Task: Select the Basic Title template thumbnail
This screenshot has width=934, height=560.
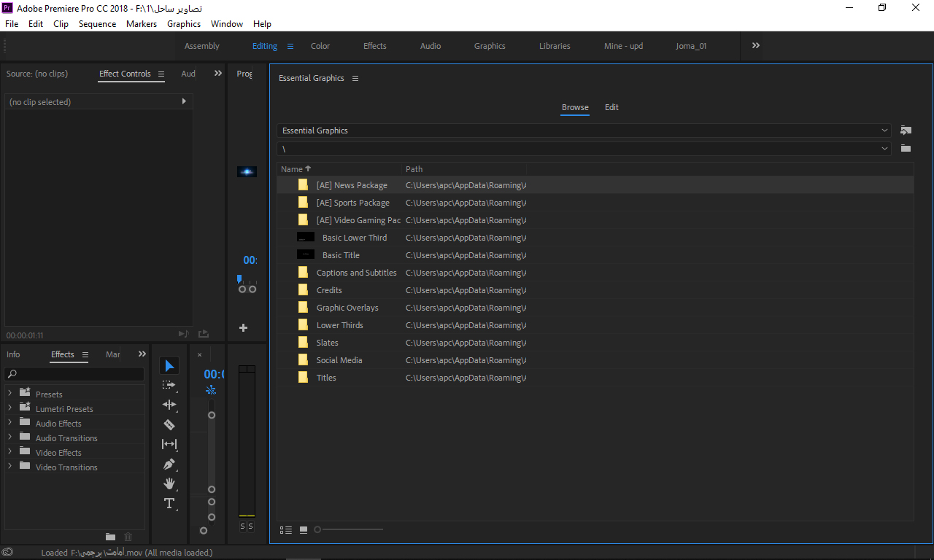Action: click(x=306, y=254)
